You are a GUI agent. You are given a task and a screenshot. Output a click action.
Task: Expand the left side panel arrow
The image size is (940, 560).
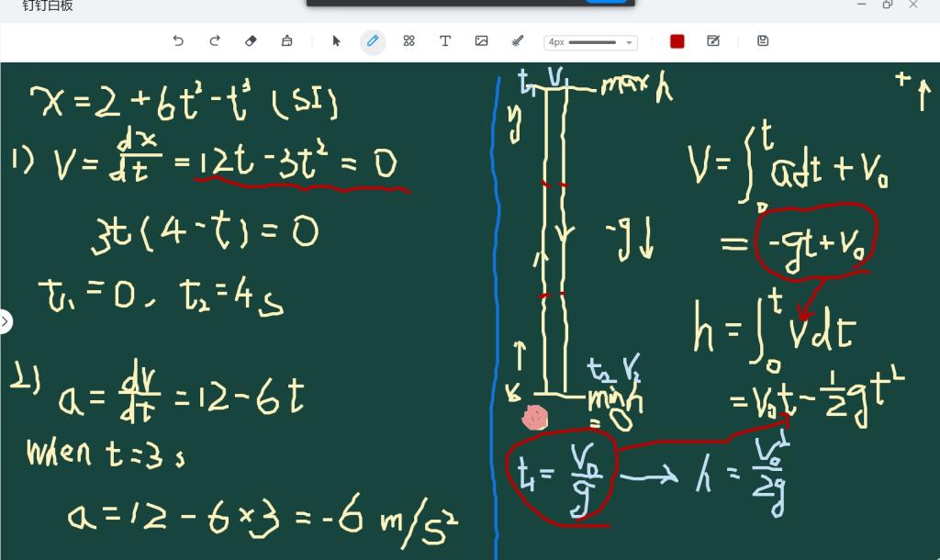pos(6,321)
